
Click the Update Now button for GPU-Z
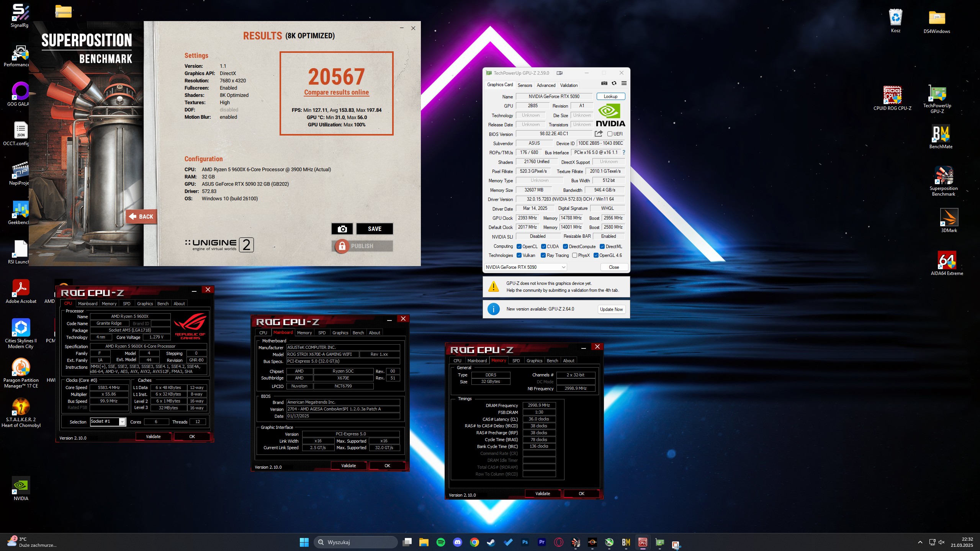coord(611,309)
